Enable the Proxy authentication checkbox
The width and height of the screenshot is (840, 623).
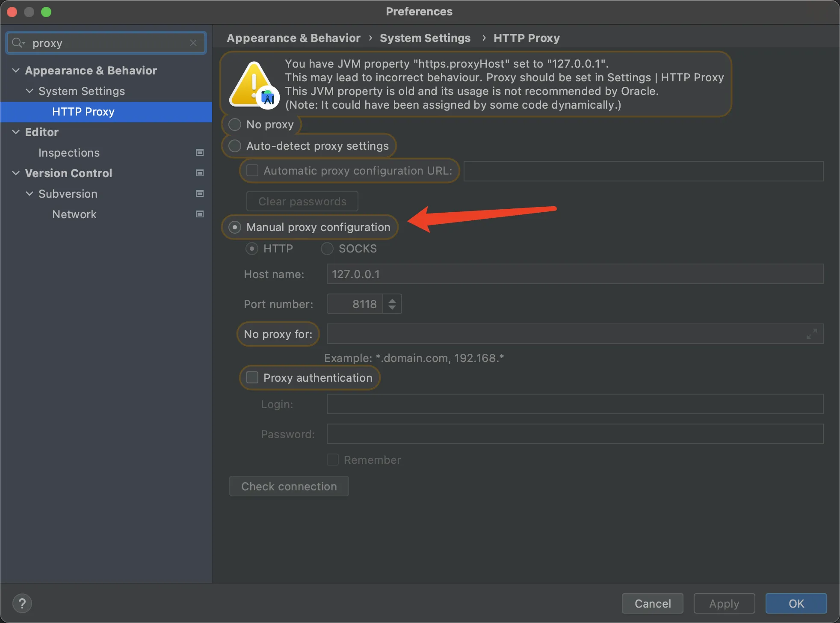point(252,377)
